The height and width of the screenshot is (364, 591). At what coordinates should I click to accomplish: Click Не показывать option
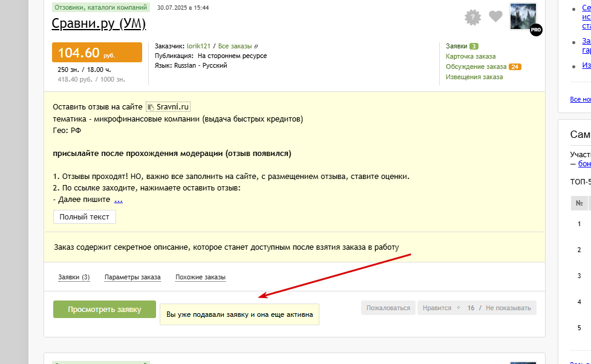(x=508, y=308)
